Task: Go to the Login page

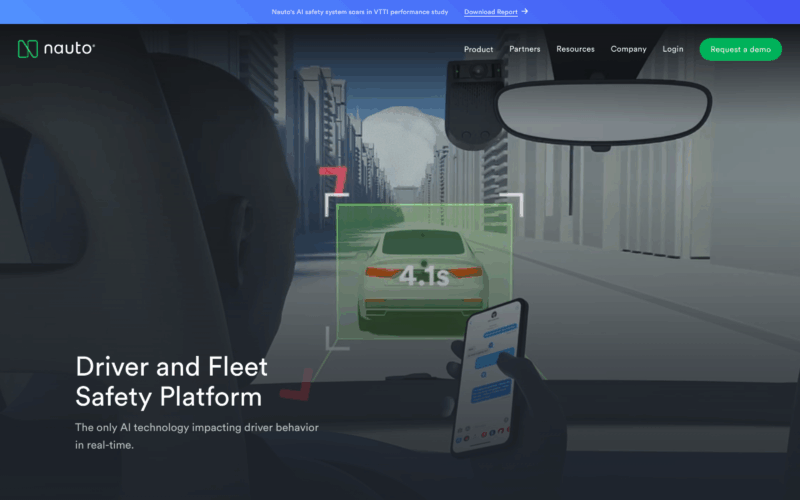Action: point(672,49)
